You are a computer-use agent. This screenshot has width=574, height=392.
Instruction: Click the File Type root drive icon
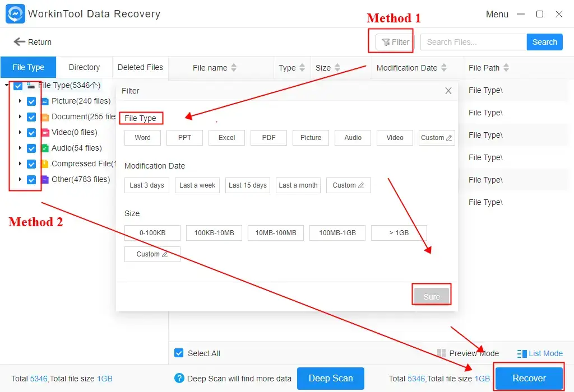coord(31,86)
